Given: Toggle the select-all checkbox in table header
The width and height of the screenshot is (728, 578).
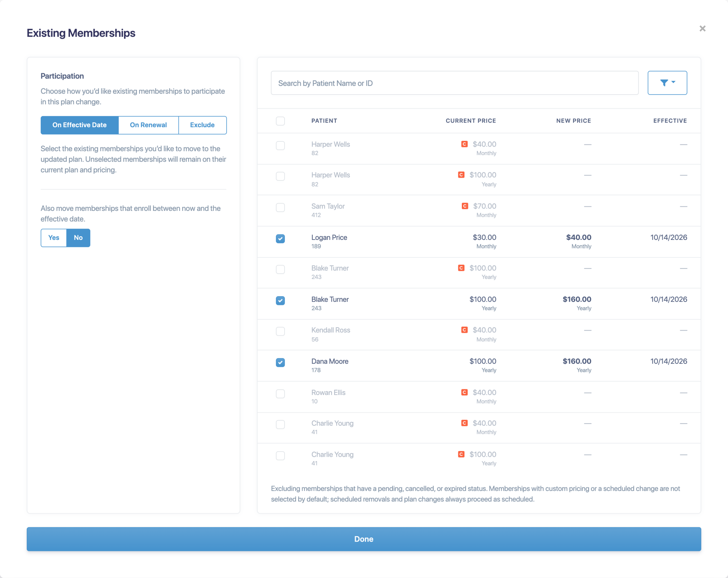Looking at the screenshot, I should [280, 121].
